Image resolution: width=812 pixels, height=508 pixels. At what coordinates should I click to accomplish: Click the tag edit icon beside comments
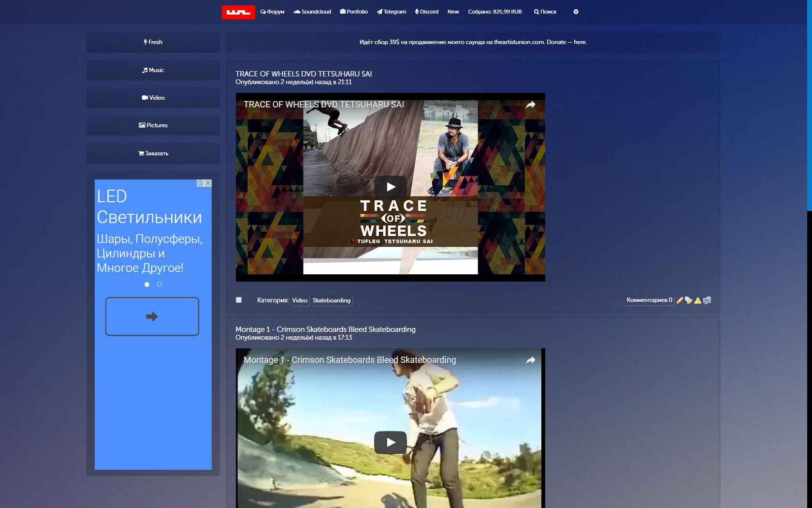click(689, 300)
